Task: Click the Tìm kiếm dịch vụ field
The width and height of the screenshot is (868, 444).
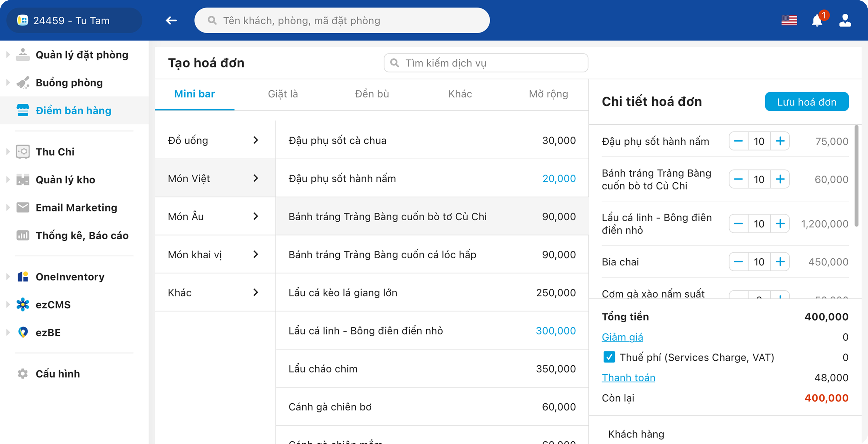Action: (486, 63)
